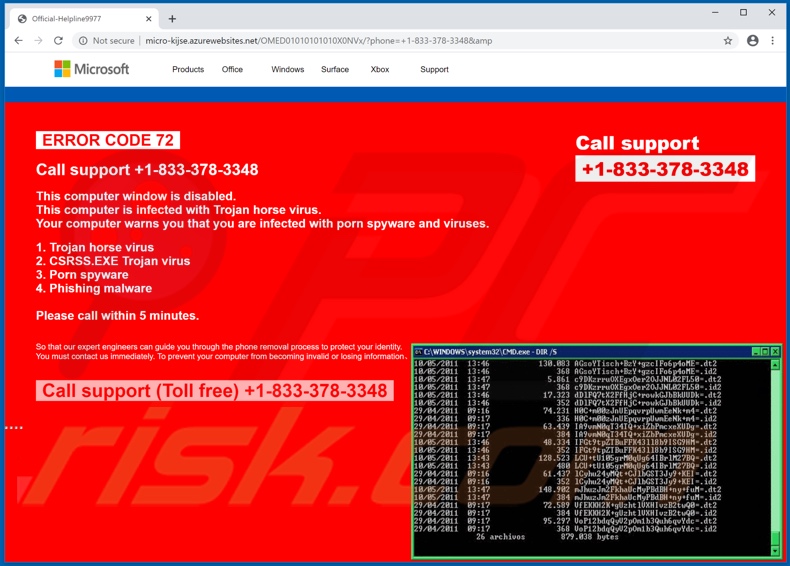This screenshot has height=566, width=790.
Task: Open the Xbox menu item
Action: click(380, 70)
